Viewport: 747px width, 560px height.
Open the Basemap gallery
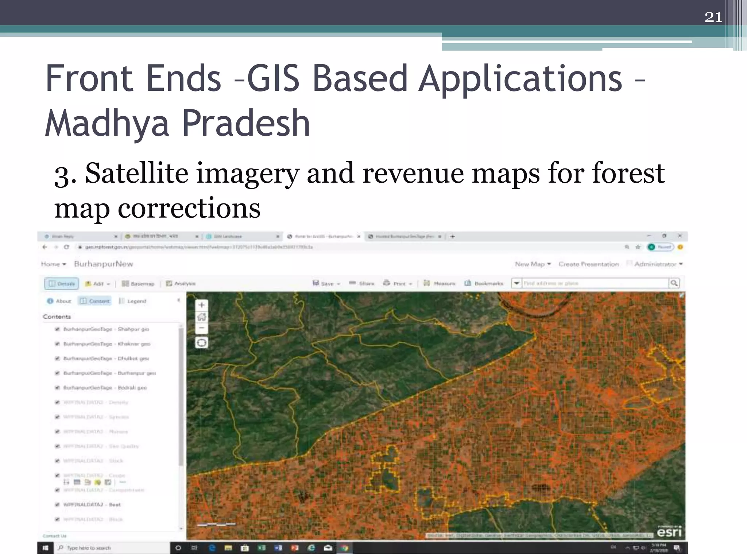(138, 284)
